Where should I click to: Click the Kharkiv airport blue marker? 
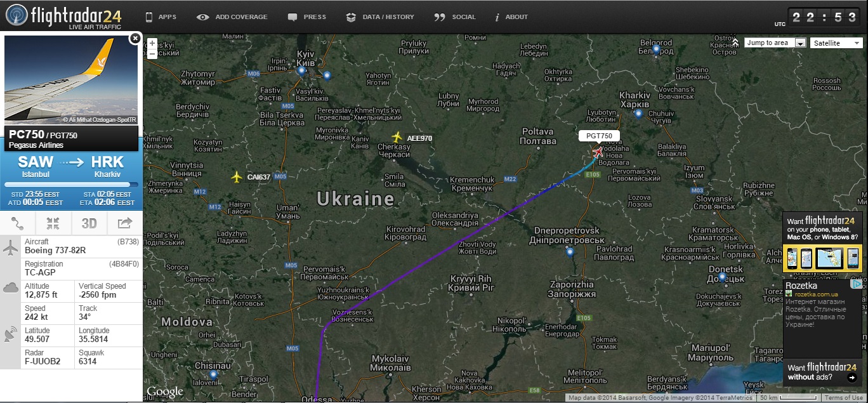click(638, 114)
